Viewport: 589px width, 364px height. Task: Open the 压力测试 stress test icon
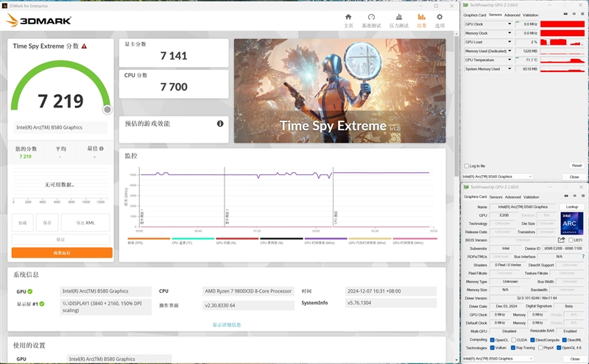pos(399,17)
